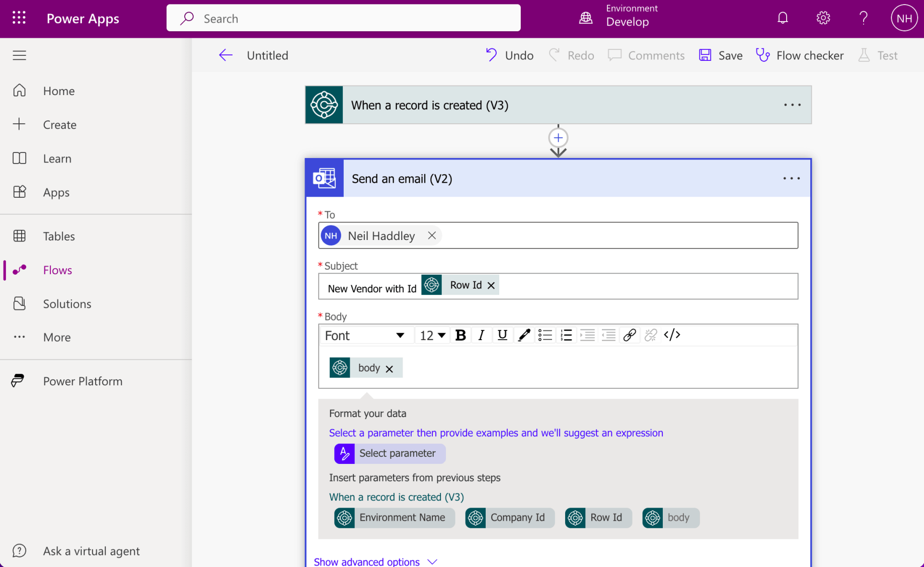This screenshot has height=567, width=924.
Task: Click the select a parameter suggestion link
Action: tap(496, 433)
